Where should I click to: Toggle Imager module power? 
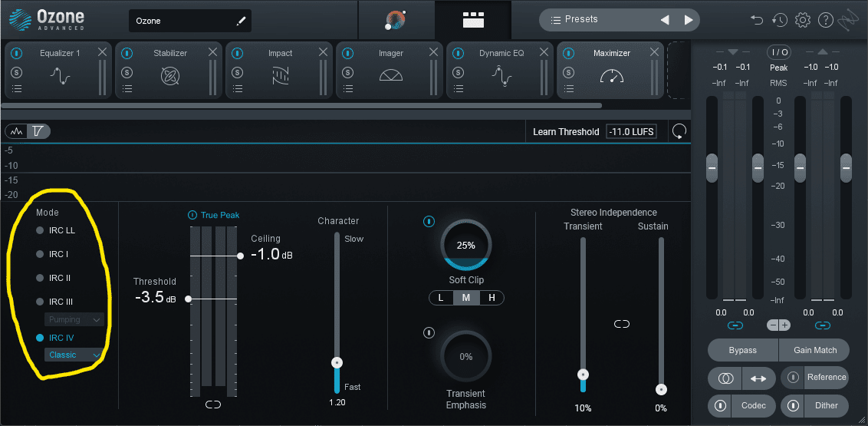coord(347,54)
